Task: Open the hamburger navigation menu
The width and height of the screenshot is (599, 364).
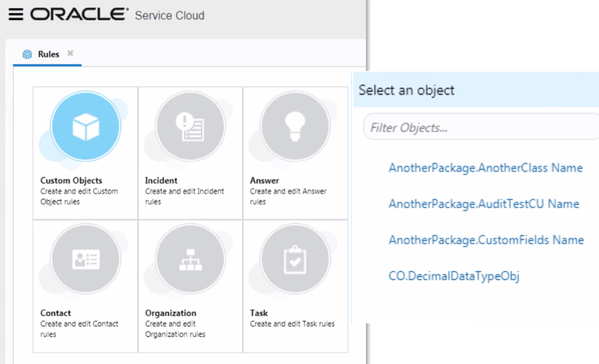Action: [16, 15]
